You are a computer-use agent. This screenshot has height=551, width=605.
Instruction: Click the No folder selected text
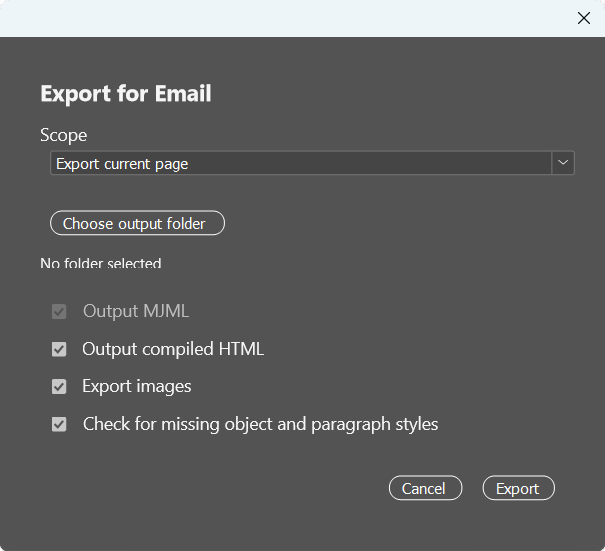pos(101,263)
